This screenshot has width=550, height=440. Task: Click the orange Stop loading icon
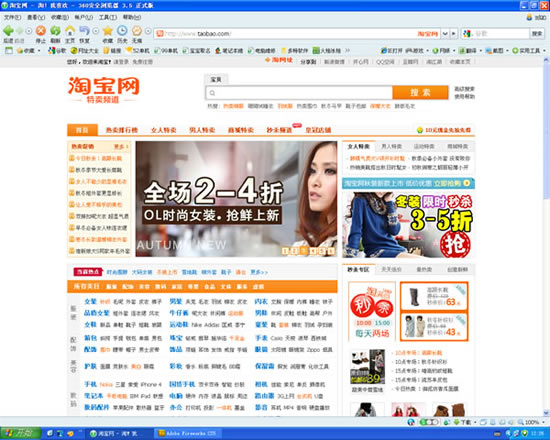point(41,31)
